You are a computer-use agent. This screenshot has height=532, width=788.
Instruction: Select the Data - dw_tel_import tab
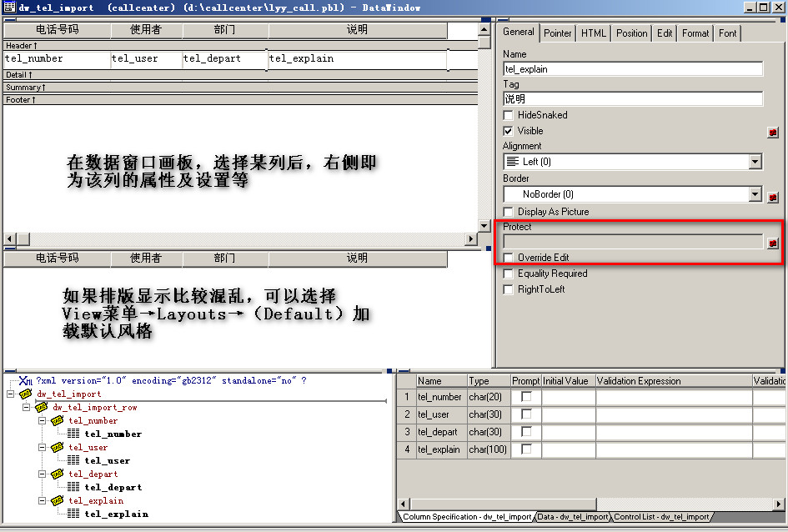click(572, 516)
